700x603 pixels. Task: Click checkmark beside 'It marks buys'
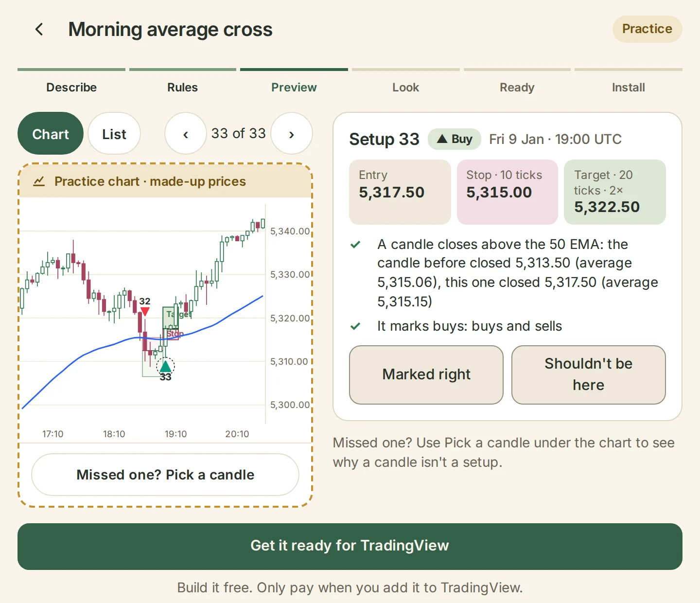[x=355, y=326]
